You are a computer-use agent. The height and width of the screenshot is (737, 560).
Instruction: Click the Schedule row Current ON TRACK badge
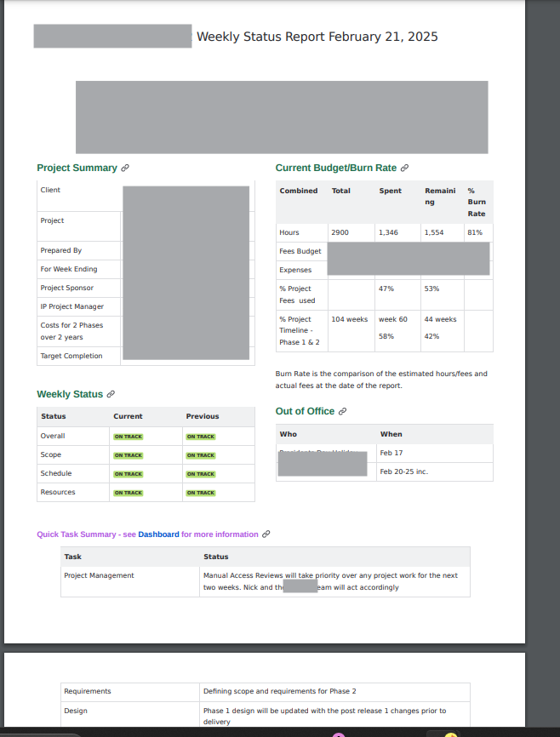[x=128, y=474]
